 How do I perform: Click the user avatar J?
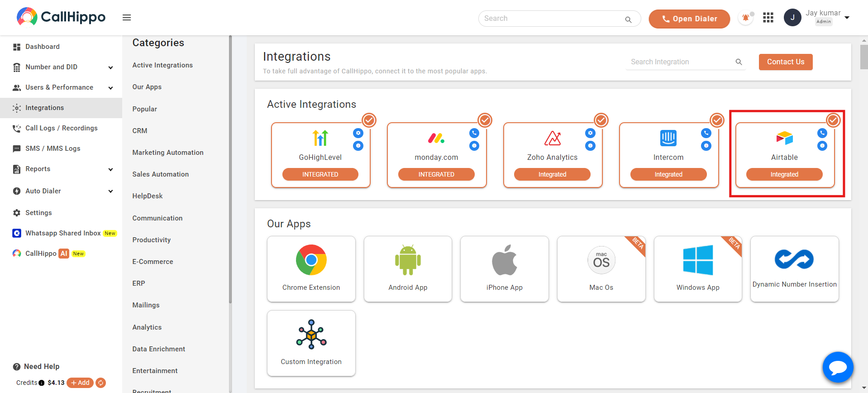792,18
